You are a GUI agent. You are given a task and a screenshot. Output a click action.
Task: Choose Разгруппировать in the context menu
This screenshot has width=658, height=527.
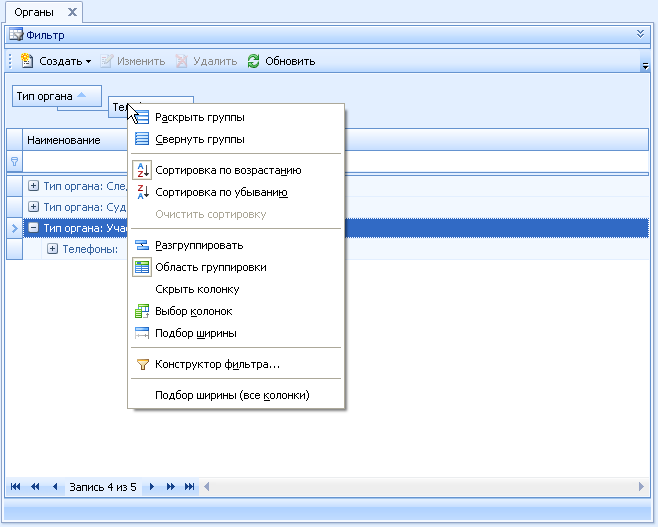199,245
